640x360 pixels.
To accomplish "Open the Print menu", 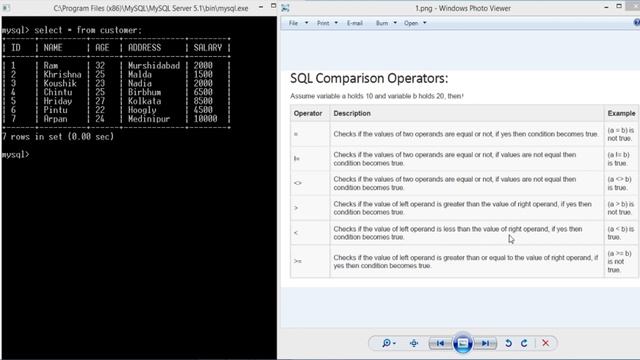I will (x=323, y=23).
